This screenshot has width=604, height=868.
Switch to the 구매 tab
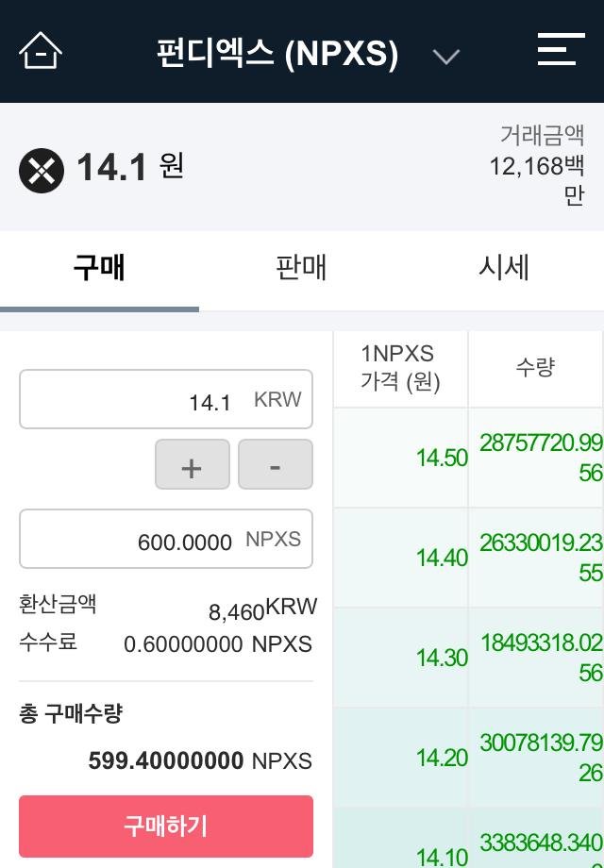pos(99,268)
